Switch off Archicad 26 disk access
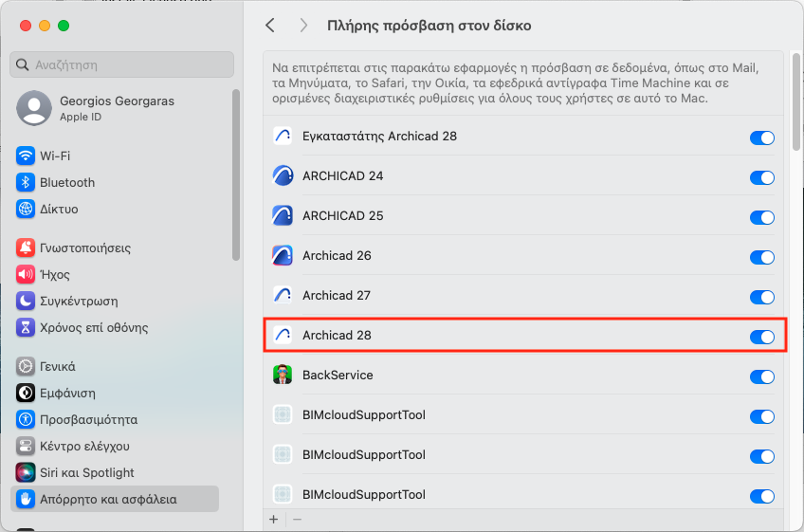The image size is (804, 532). [762, 257]
